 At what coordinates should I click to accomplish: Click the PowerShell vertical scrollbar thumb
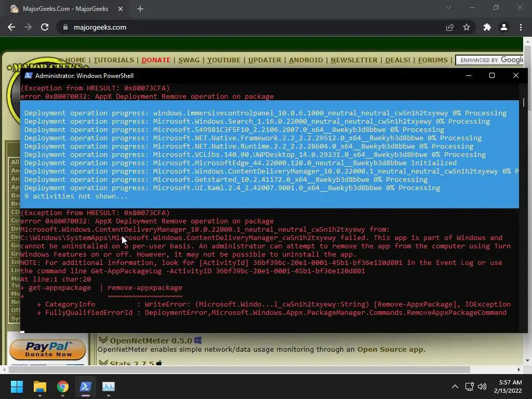click(x=524, y=102)
